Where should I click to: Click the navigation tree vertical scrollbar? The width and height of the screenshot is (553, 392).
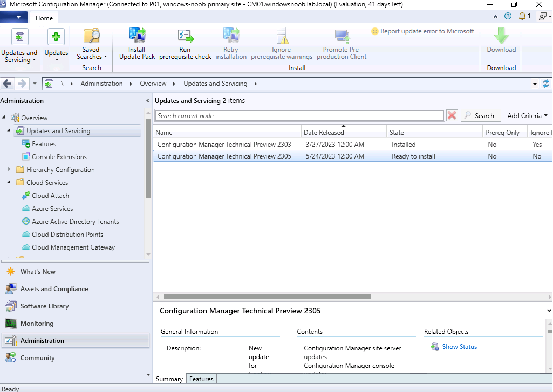coord(148,159)
